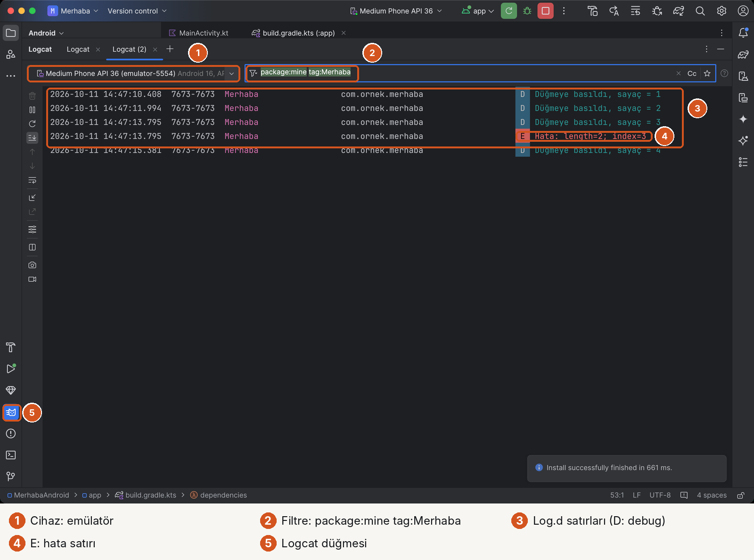Change 4 spaces indent setting

pos(712,495)
